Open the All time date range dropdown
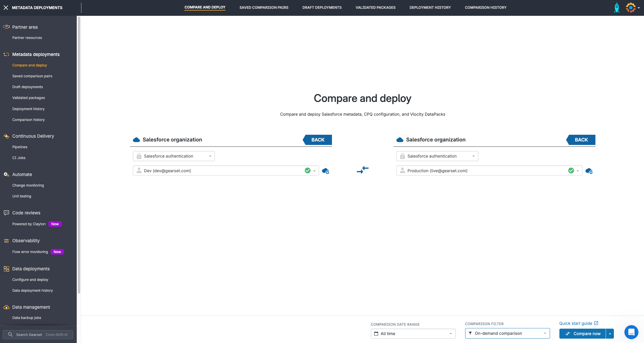This screenshot has height=343, width=644. point(413,334)
